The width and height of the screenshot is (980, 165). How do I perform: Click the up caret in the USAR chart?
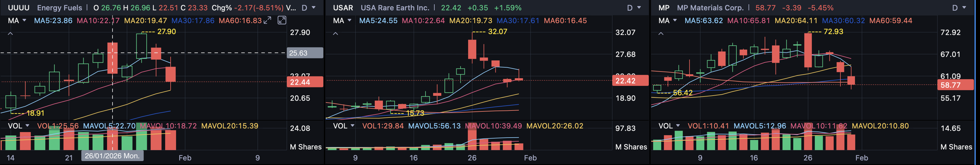[x=335, y=34]
